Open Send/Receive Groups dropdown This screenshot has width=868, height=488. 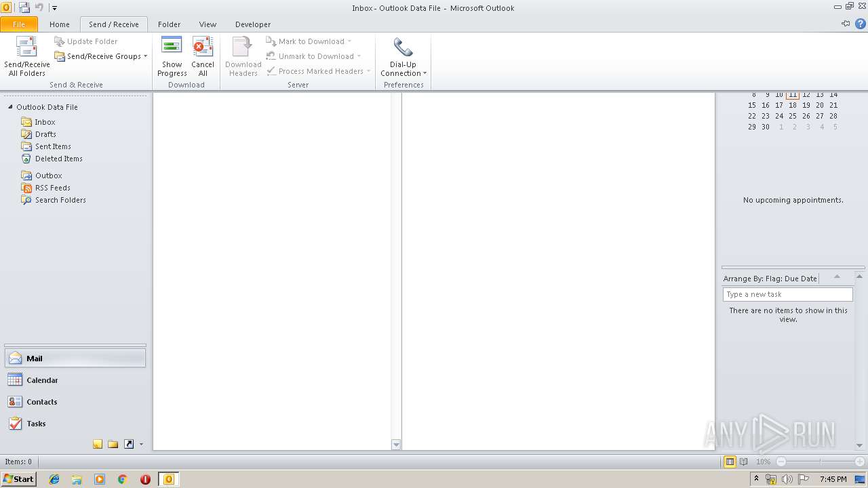(101, 56)
